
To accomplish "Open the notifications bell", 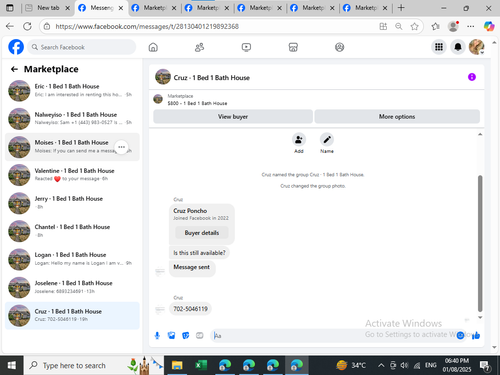I will (458, 47).
